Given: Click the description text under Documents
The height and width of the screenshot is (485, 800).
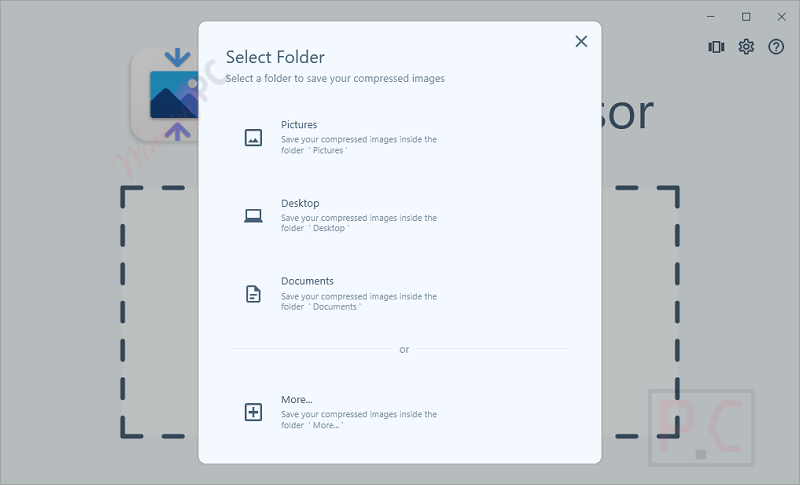Looking at the screenshot, I should pos(358,301).
